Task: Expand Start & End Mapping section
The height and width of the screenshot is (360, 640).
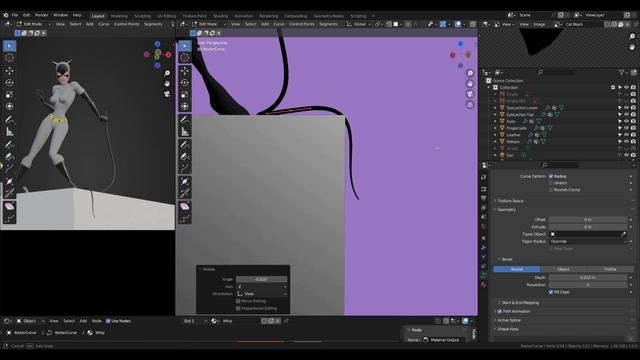Action: tap(520, 303)
